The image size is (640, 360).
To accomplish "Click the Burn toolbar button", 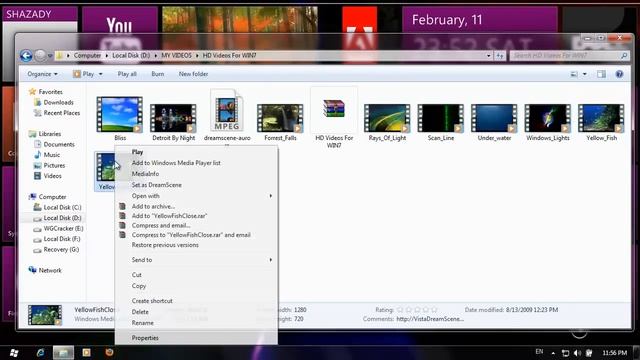I will click(158, 74).
